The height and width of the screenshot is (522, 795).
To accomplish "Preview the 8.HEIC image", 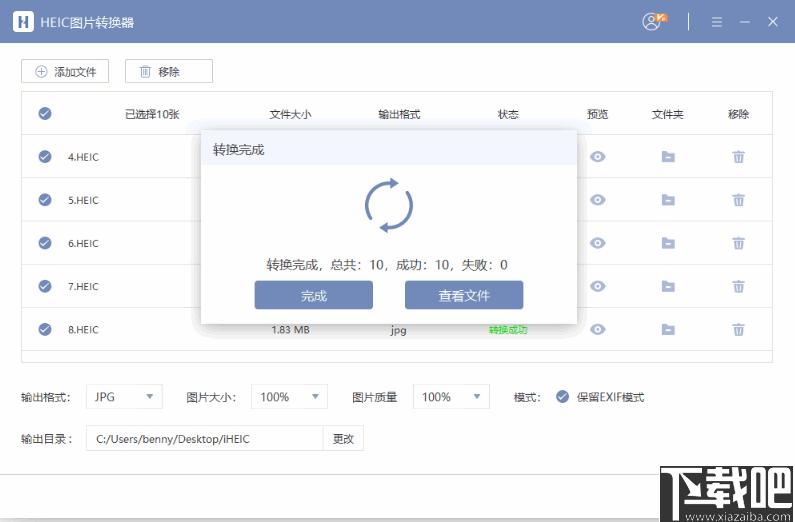I will [x=598, y=329].
